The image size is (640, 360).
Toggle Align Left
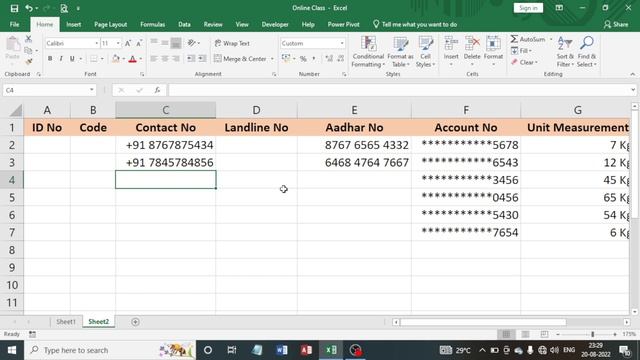tap(154, 59)
